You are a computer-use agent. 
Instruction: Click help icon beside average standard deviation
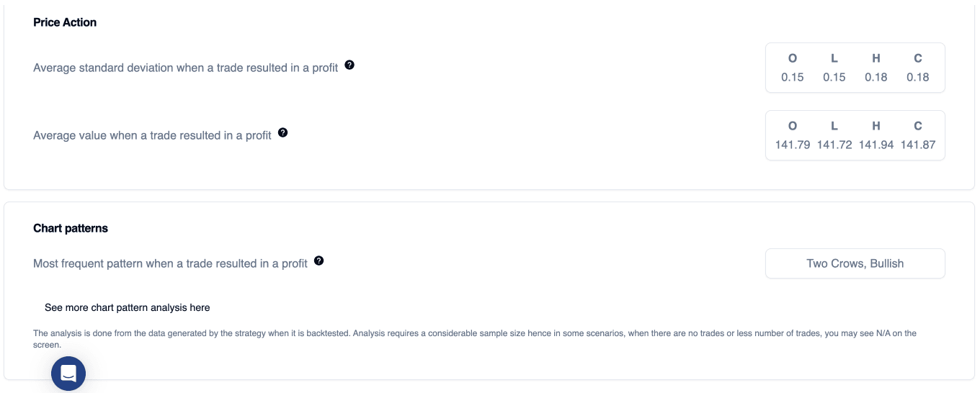click(349, 65)
